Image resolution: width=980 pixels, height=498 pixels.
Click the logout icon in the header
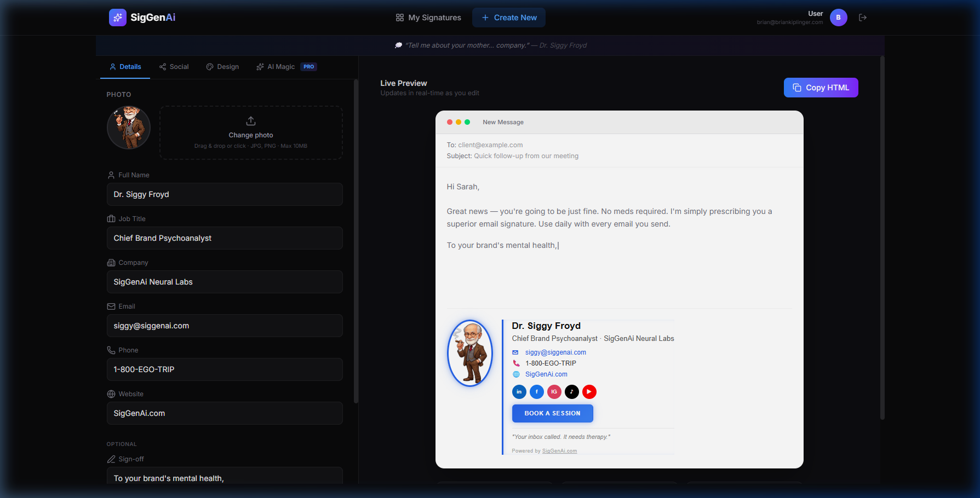pos(862,17)
